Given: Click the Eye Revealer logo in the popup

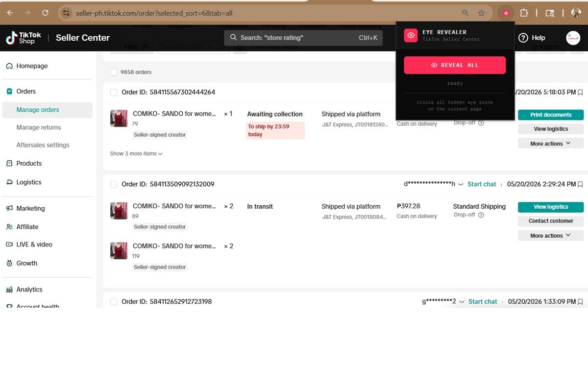Looking at the screenshot, I should point(411,35).
